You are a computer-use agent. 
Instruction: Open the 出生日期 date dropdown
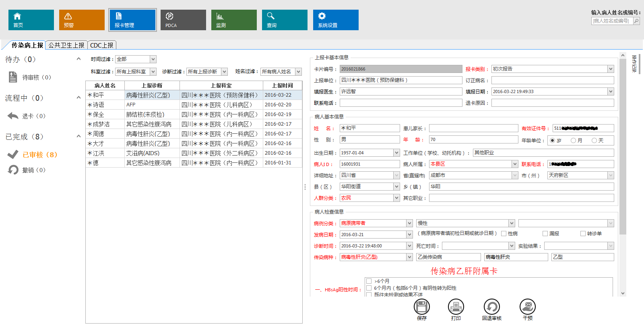(396, 153)
